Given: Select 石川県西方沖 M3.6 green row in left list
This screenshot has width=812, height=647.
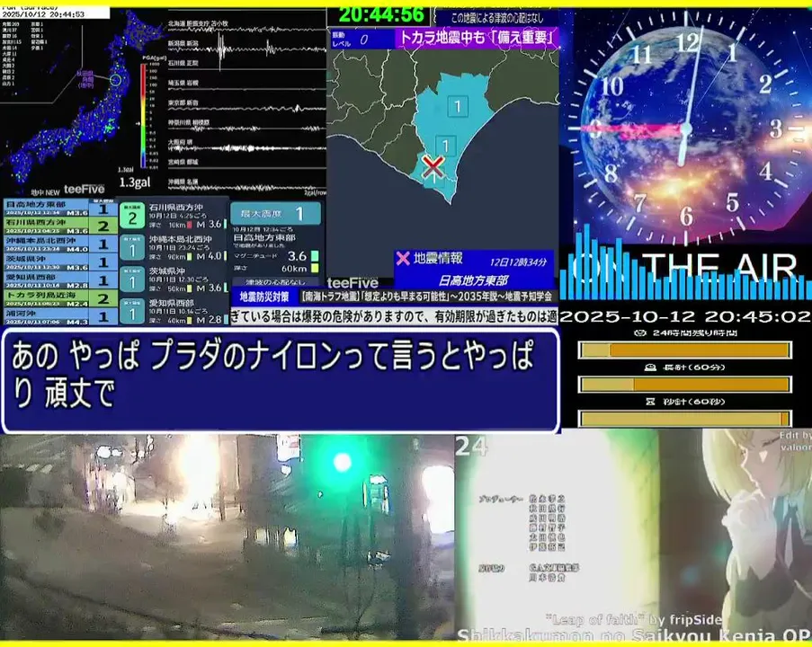Looking at the screenshot, I should click(x=60, y=226).
